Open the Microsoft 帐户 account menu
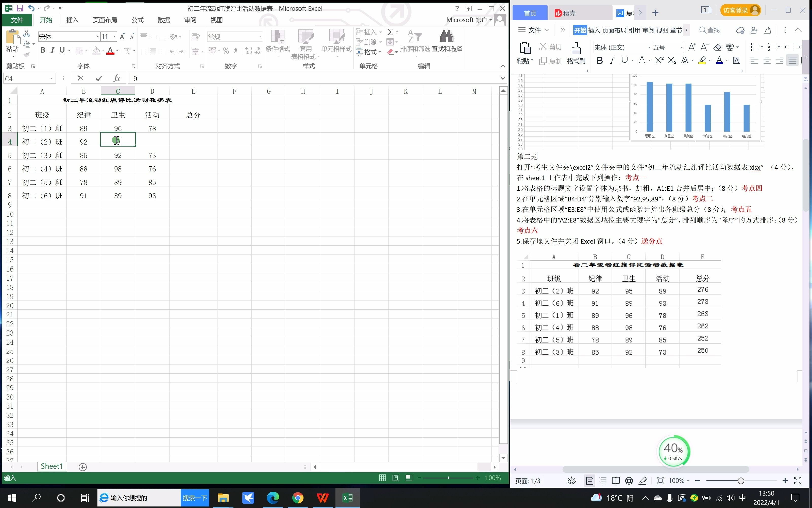The width and height of the screenshot is (812, 508). [469, 20]
